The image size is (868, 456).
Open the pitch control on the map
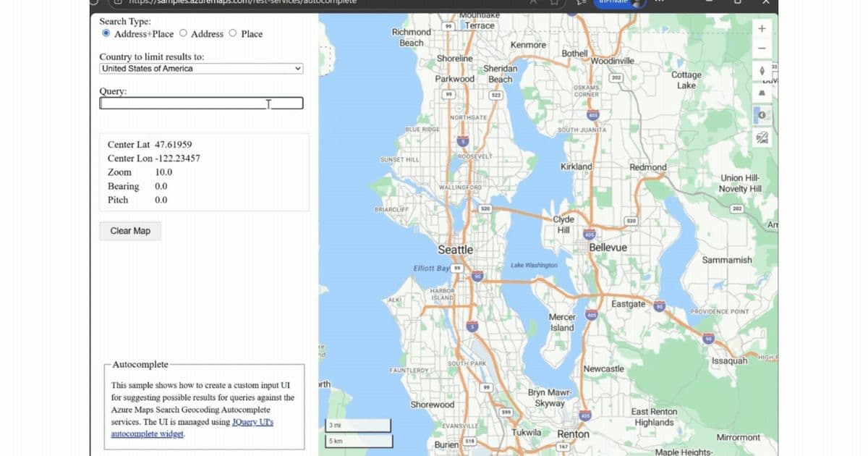tap(761, 91)
